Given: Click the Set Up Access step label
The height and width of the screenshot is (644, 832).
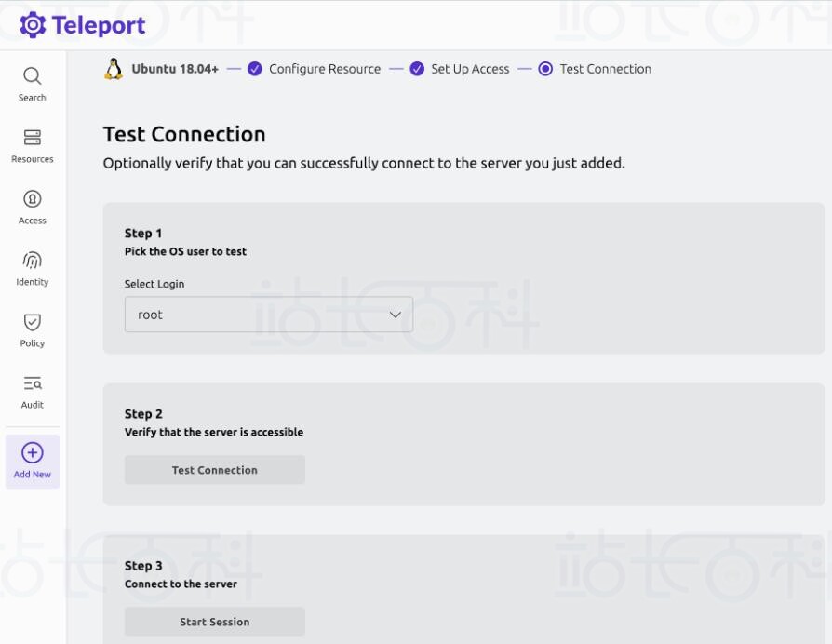Looking at the screenshot, I should 470,69.
